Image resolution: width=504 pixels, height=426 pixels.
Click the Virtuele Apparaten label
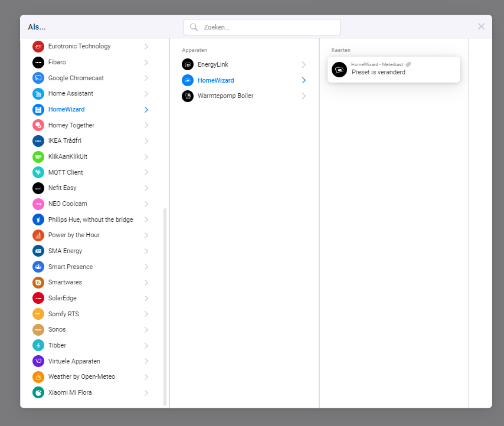pyautogui.click(x=74, y=361)
